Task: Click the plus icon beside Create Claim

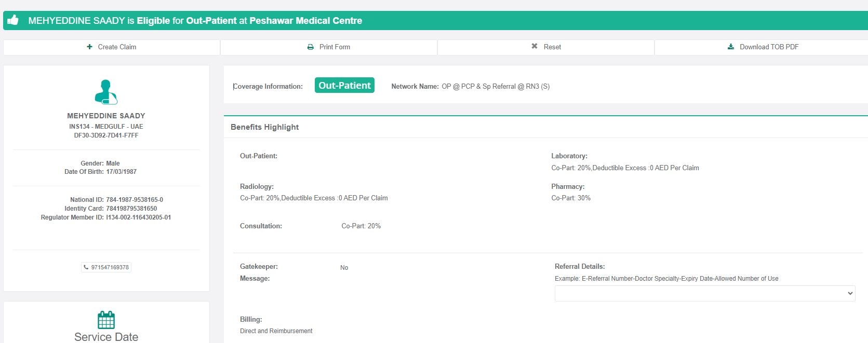Action: tap(90, 47)
